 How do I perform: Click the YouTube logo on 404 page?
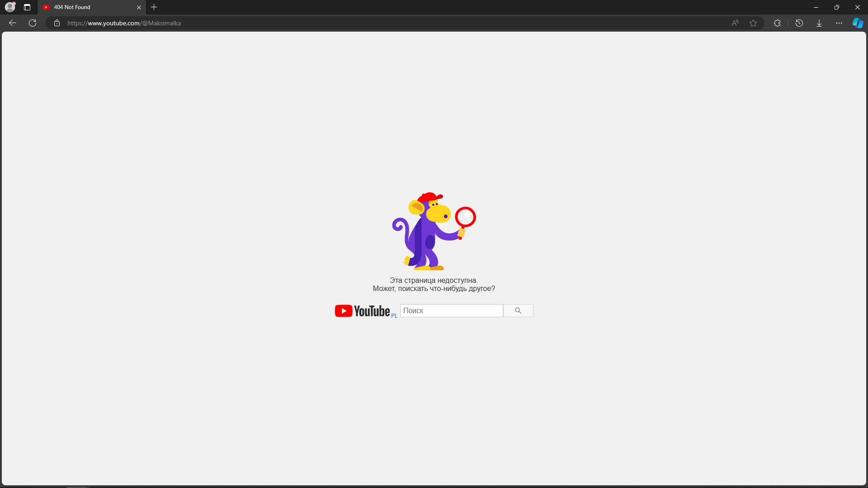[x=363, y=310]
